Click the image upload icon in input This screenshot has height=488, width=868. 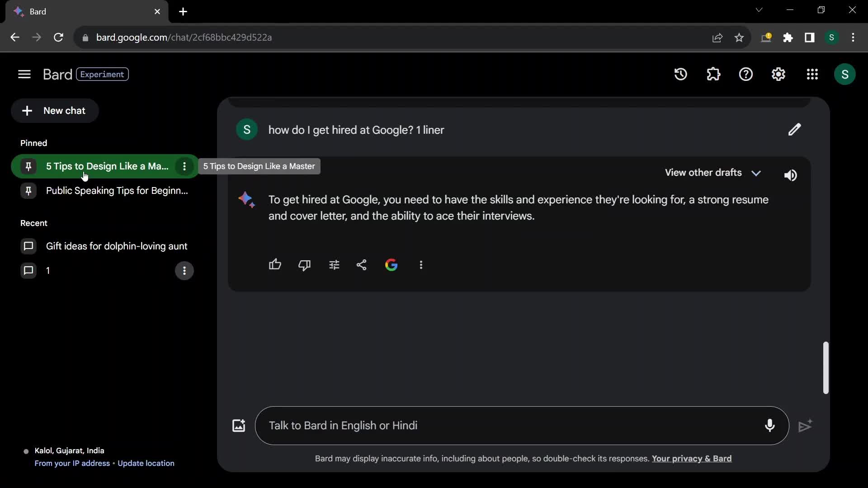pos(238,425)
